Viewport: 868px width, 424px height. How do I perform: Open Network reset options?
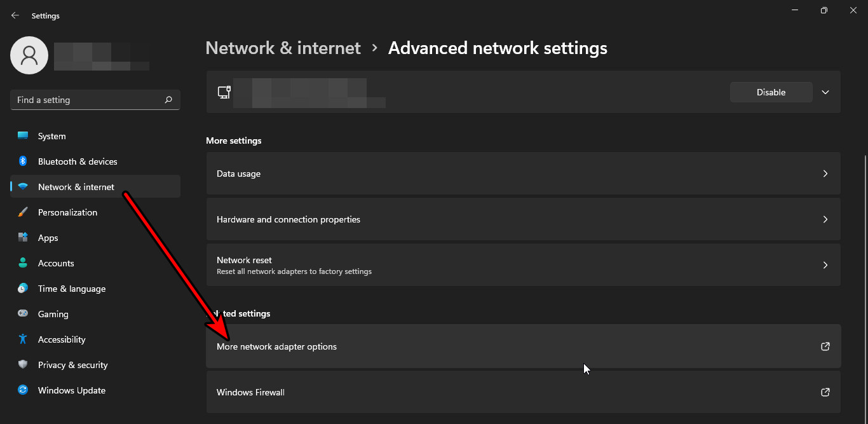click(825, 264)
